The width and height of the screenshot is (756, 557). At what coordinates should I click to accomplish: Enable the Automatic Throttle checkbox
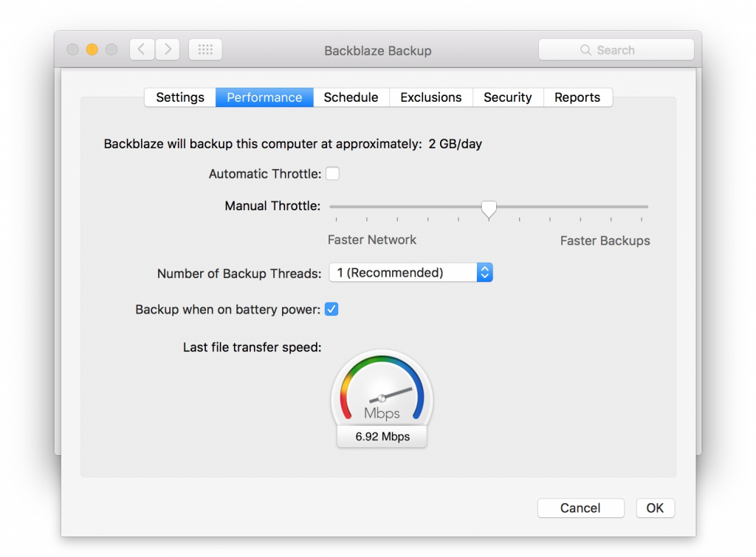(x=332, y=173)
